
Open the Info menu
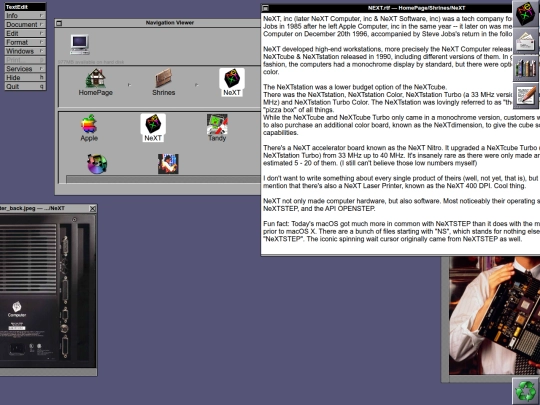[25, 15]
